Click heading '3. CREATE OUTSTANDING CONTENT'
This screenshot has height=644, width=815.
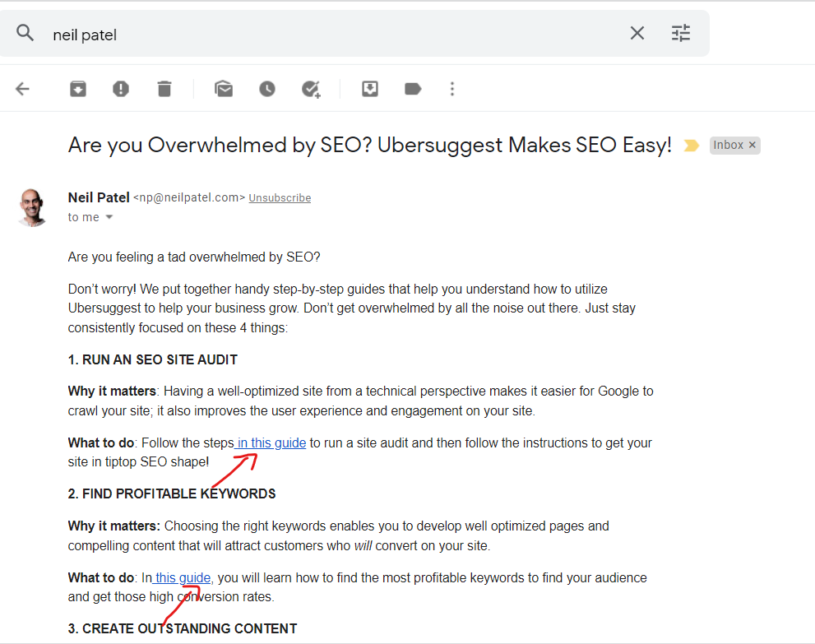(183, 629)
